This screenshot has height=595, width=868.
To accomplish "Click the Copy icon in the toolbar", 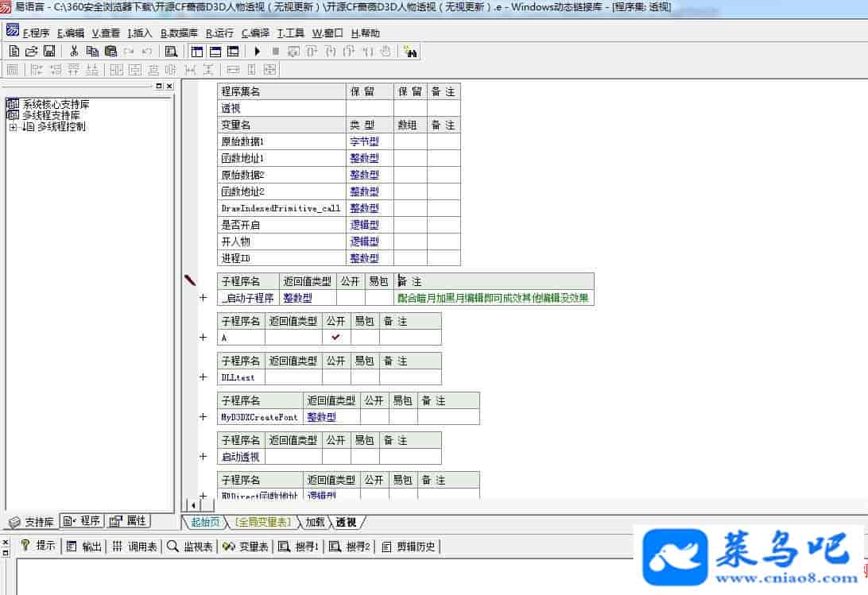I will point(92,51).
